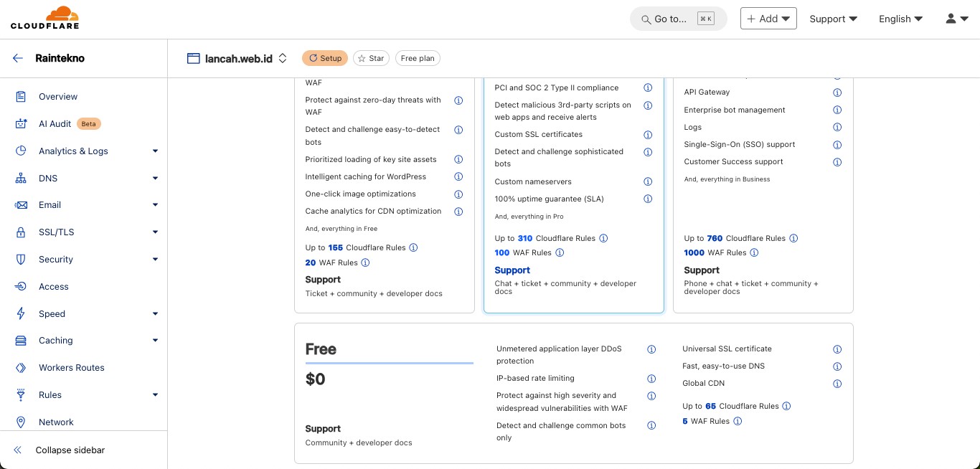Go to Workers Routes in sidebar
Image resolution: width=980 pixels, height=469 pixels.
(71, 368)
